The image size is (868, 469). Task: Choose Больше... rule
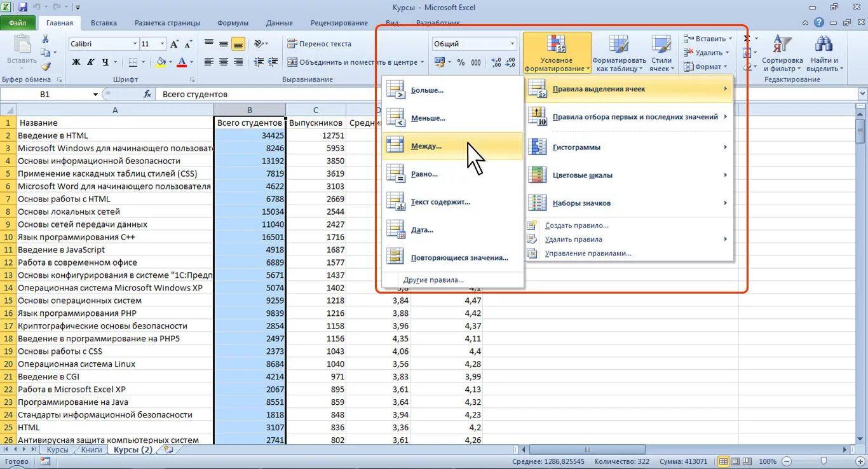pos(453,90)
